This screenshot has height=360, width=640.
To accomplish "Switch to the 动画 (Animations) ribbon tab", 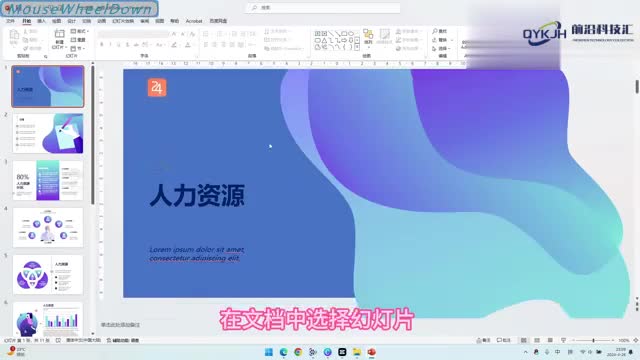I will [x=102, y=21].
